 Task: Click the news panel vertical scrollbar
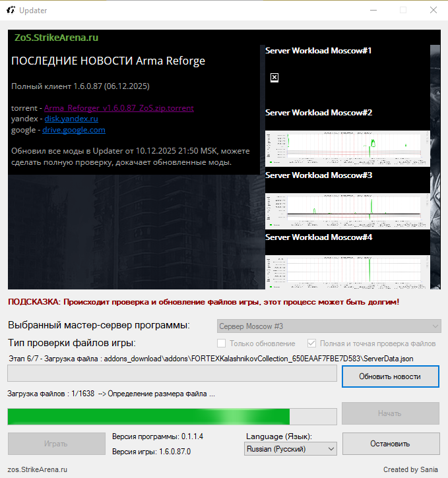pos(435,165)
